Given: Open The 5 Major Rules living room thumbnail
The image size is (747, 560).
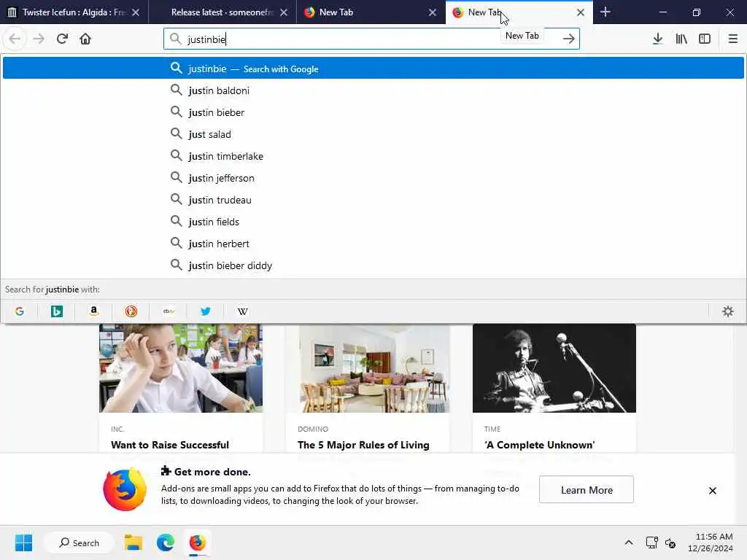Looking at the screenshot, I should (x=368, y=368).
